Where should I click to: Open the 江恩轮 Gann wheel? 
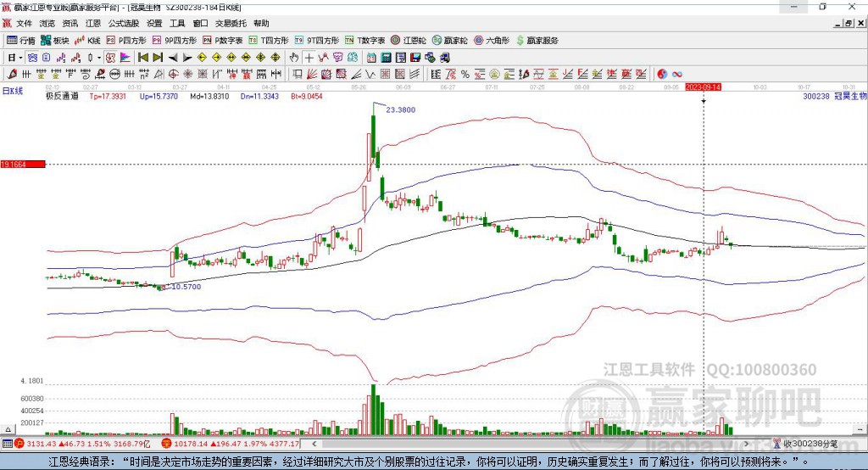click(x=409, y=41)
